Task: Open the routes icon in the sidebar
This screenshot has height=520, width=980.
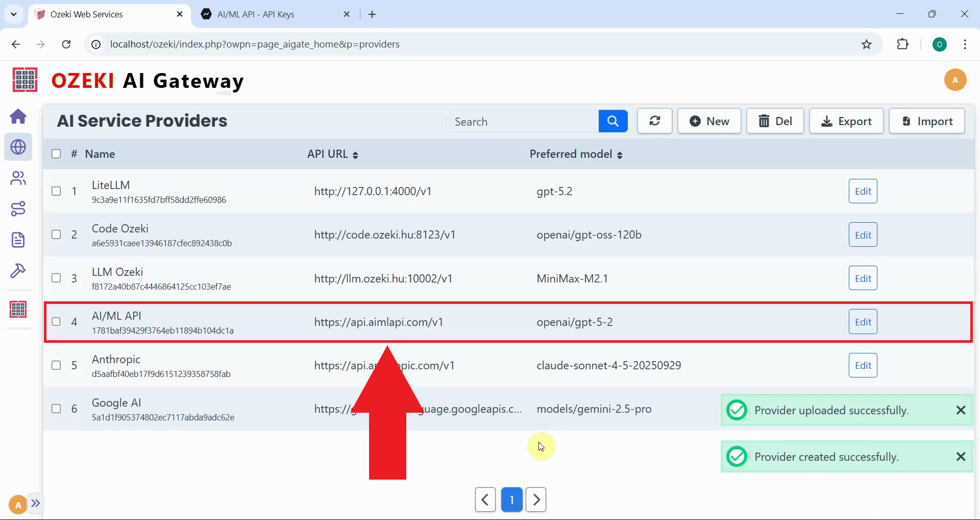Action: coord(18,209)
